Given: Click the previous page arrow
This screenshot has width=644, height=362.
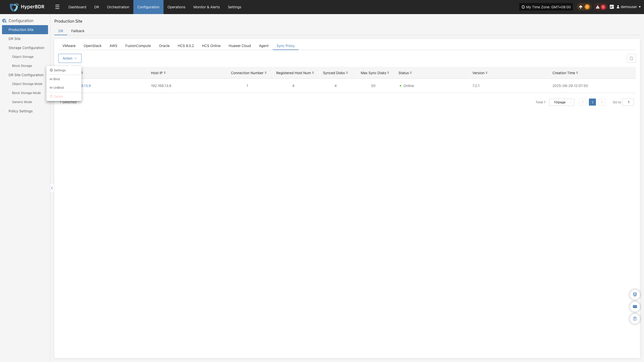Looking at the screenshot, I should pyautogui.click(x=583, y=102).
